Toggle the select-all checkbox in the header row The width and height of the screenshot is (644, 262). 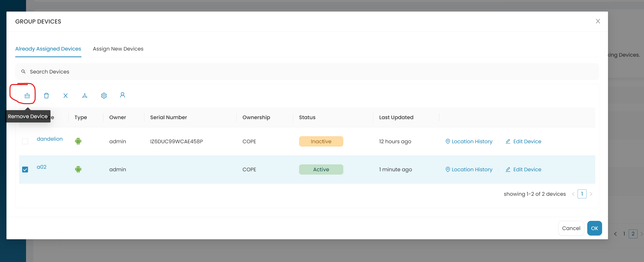[x=25, y=117]
